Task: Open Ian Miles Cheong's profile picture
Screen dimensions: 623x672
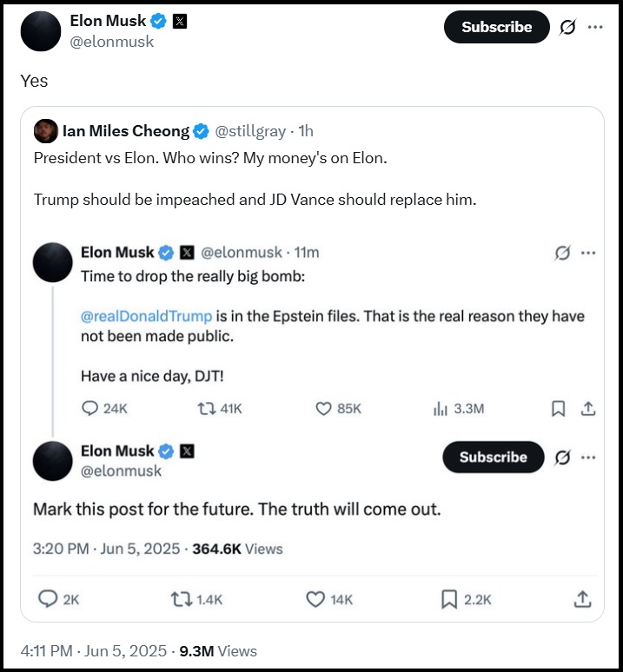Action: (x=46, y=131)
